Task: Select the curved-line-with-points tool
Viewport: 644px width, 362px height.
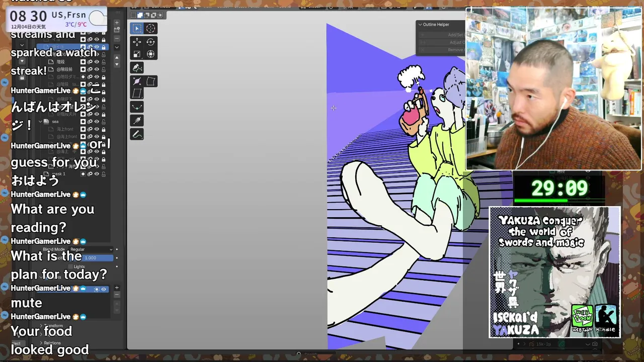Action: [137, 107]
